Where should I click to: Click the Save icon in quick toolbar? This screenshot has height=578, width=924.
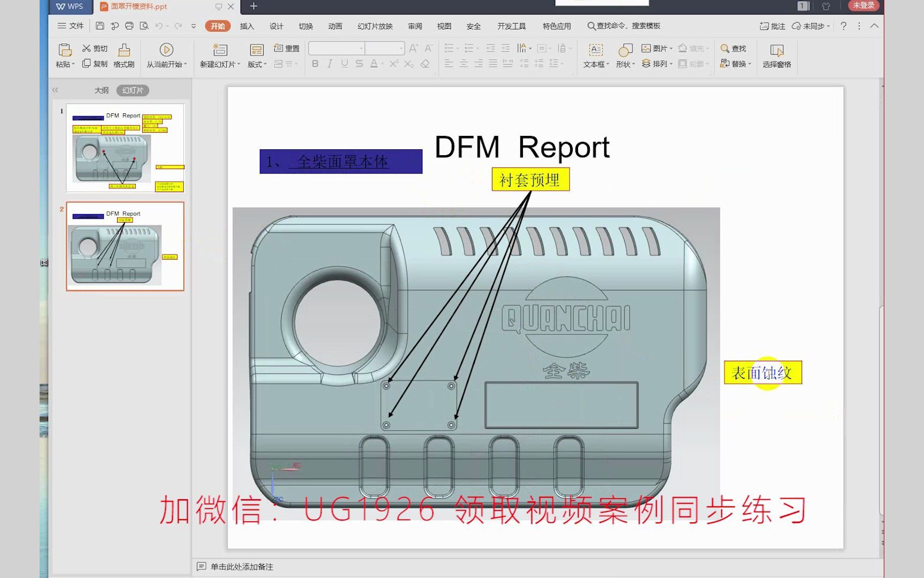pyautogui.click(x=100, y=26)
